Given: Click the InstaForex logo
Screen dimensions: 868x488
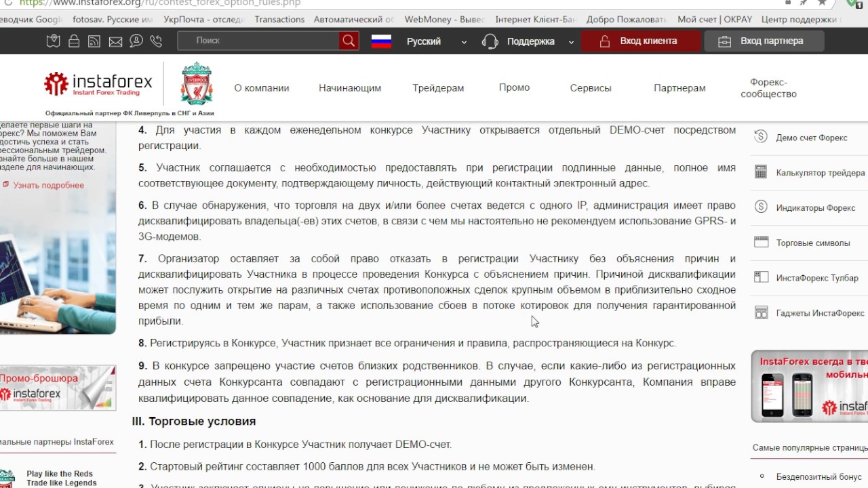Looking at the screenshot, I should click(x=98, y=84).
